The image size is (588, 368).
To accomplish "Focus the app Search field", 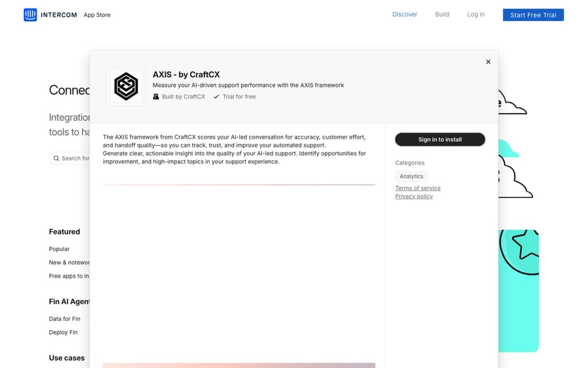I will tap(70, 158).
